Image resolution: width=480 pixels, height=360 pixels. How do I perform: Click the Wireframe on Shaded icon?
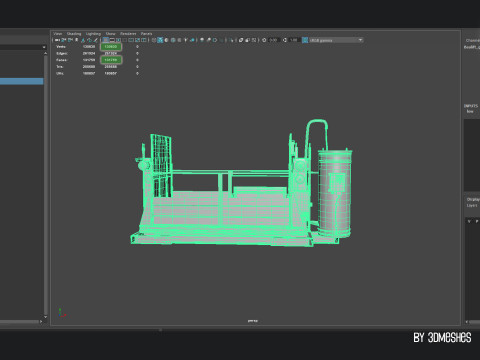[x=173, y=40]
